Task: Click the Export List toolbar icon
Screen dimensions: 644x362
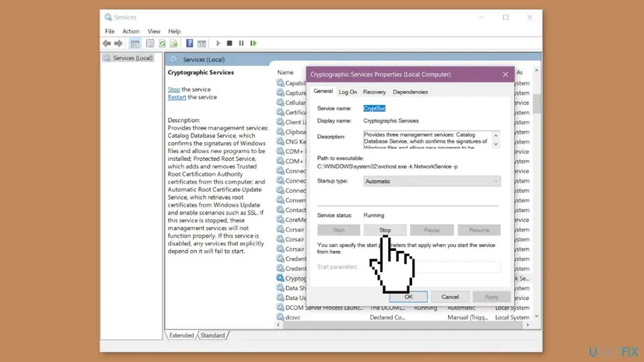Action: (173, 43)
